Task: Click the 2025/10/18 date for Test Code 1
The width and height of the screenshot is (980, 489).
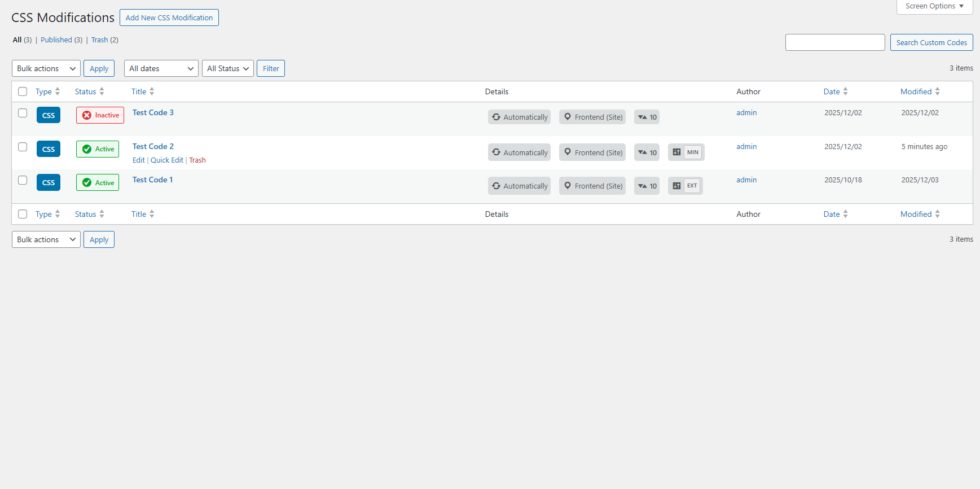Action: 843,180
